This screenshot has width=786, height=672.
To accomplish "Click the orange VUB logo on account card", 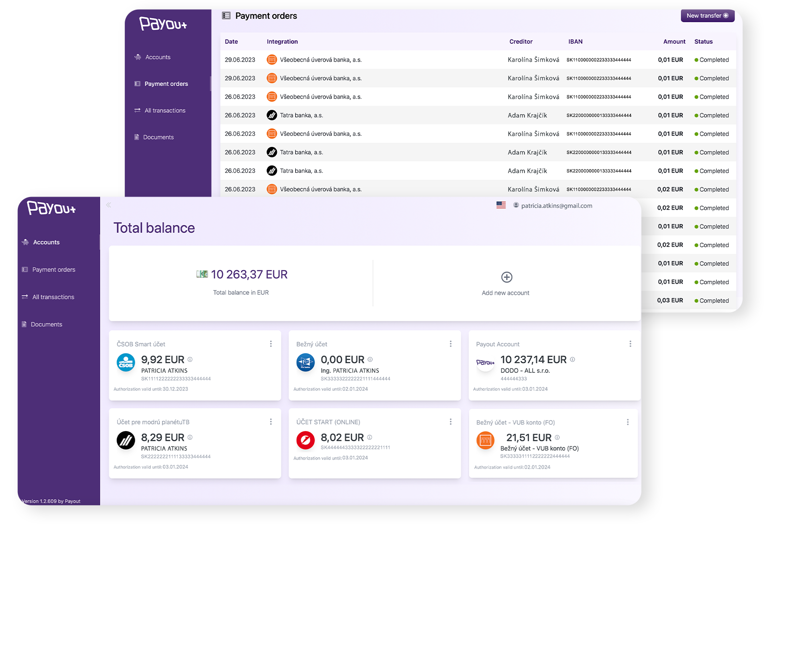I will coord(485,440).
